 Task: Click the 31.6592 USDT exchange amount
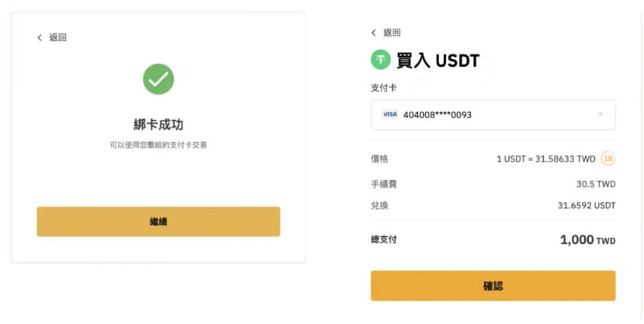pos(586,205)
